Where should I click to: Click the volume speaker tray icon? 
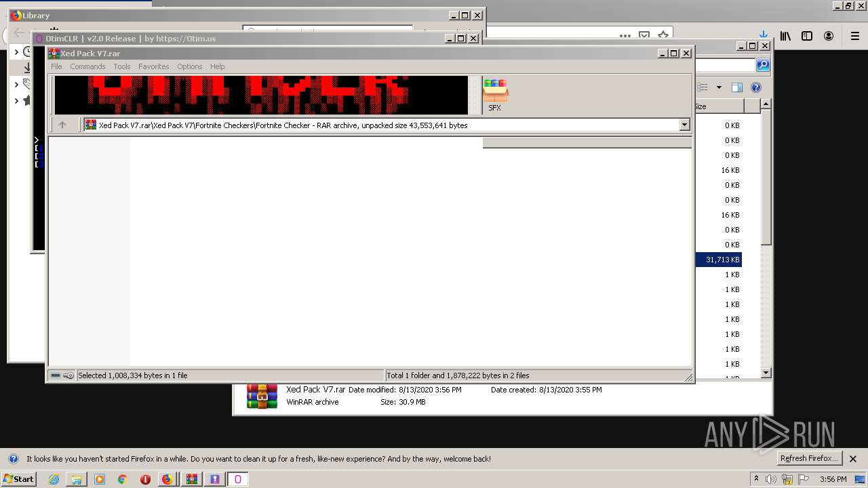point(771,479)
